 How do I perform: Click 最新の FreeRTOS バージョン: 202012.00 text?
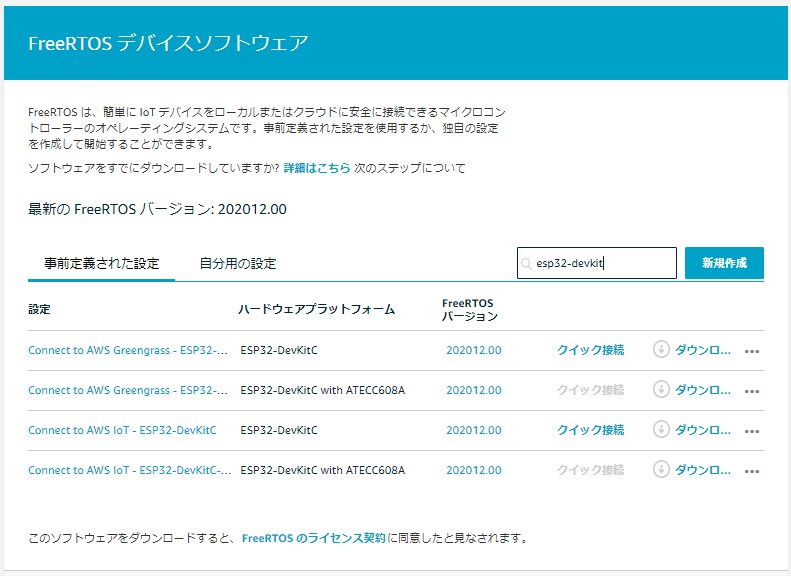coord(157,209)
